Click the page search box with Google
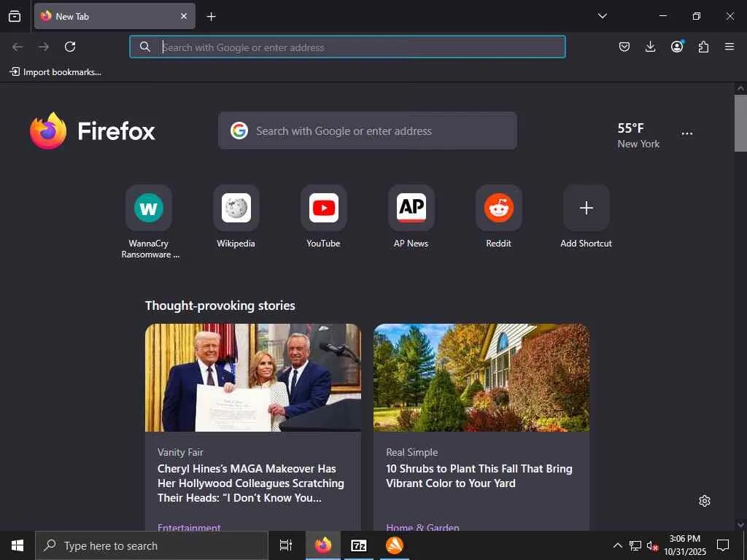Screen dimensions: 747x560 coord(368,131)
